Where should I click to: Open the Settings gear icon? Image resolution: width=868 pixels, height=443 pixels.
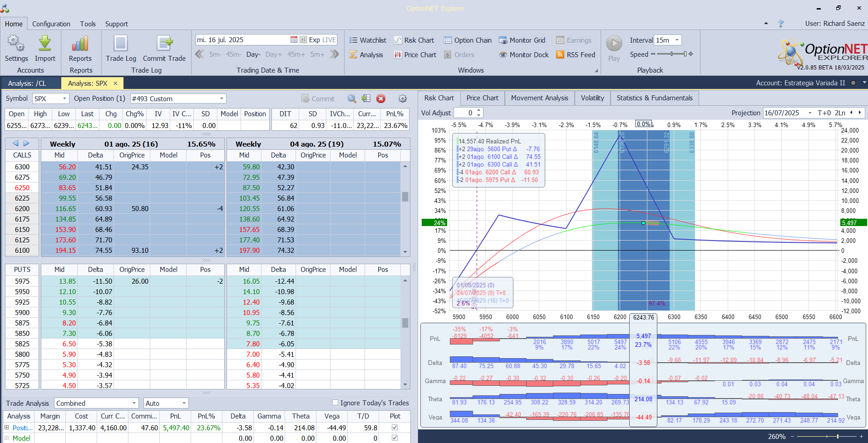point(16,44)
